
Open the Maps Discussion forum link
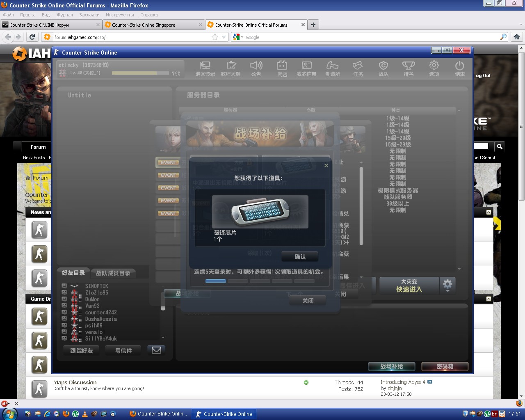[75, 382]
